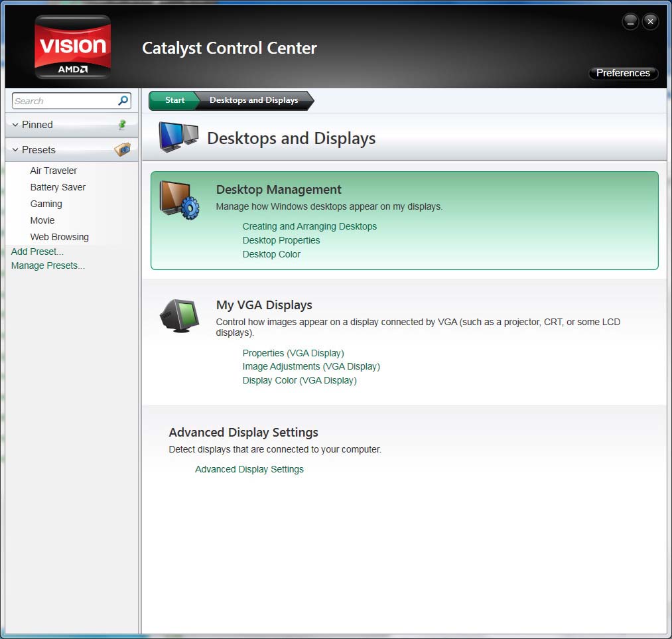Click the green pin icon beside Pinned
Image resolution: width=672 pixels, height=639 pixels.
coord(122,125)
